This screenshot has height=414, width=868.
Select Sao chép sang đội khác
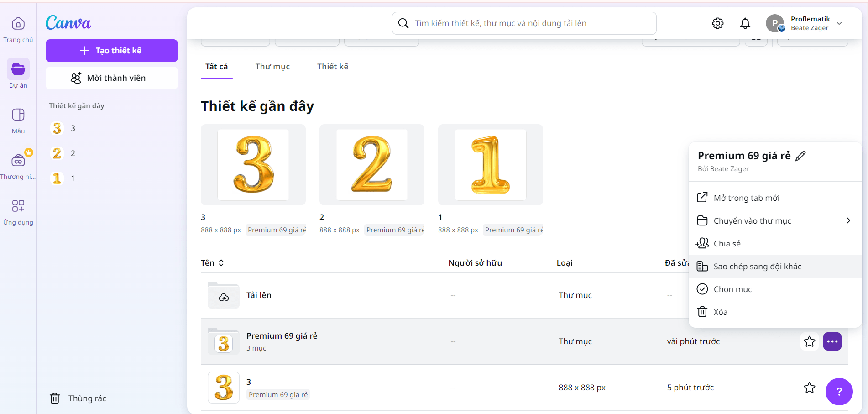pyautogui.click(x=757, y=267)
